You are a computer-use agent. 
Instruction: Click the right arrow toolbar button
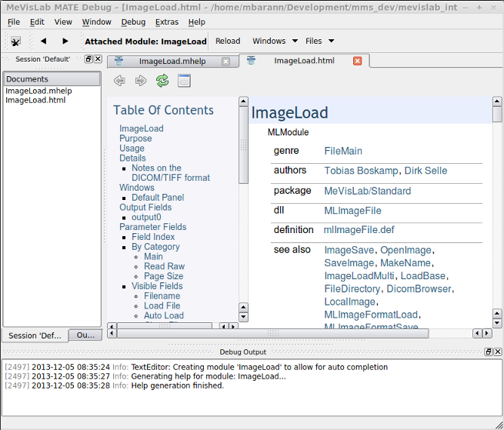[x=65, y=42]
